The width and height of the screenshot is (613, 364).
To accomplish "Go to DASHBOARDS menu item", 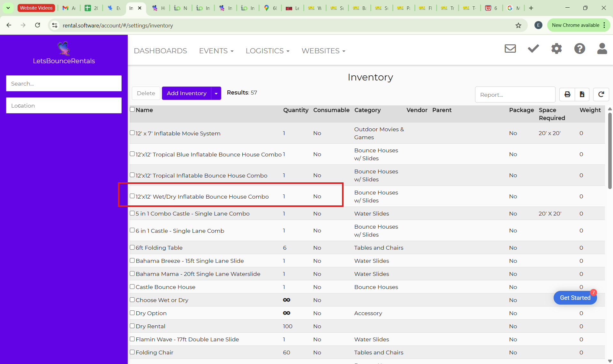I will 160,51.
